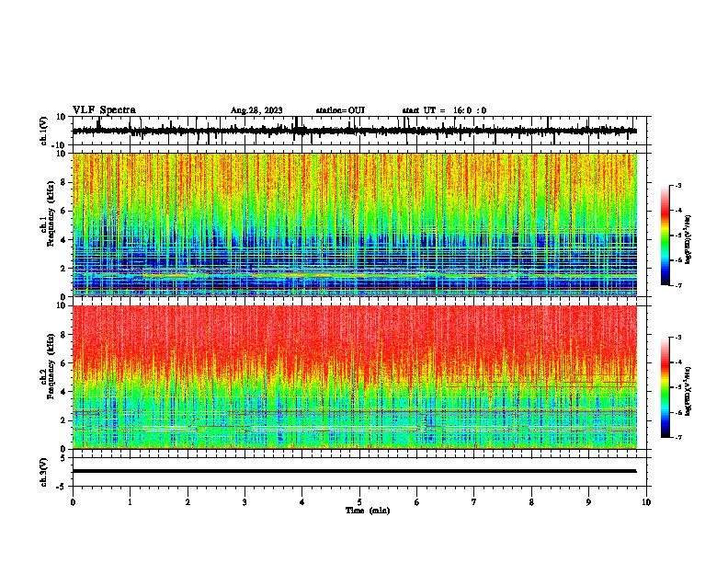This screenshot has height=563, width=728.
Task: Click the "8" tick on ch.1 frequency axis
Action: (x=63, y=182)
